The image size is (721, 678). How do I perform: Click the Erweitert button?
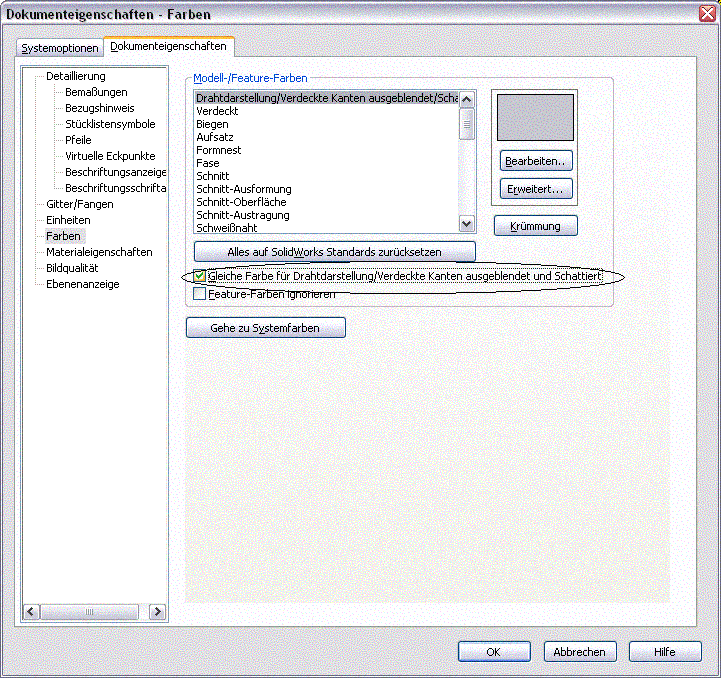(x=536, y=189)
